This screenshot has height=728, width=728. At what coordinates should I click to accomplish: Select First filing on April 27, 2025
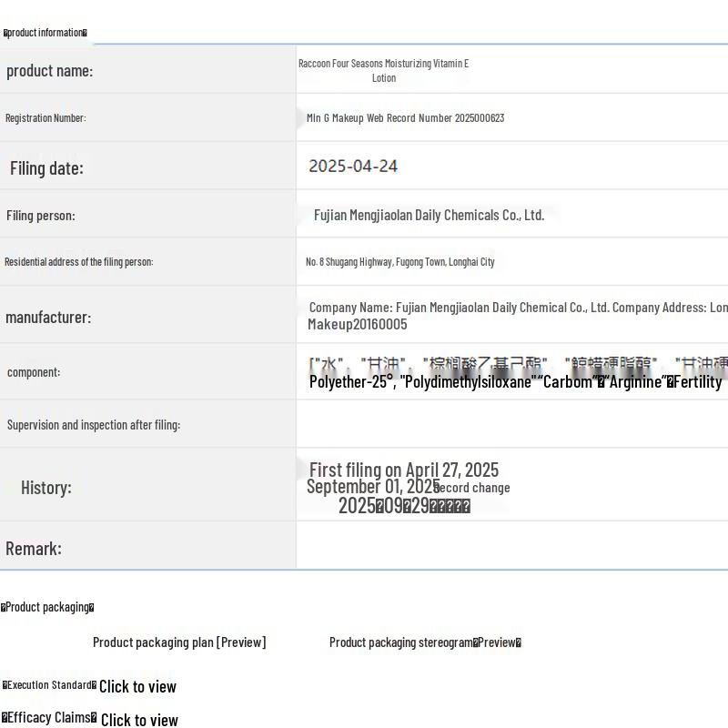coord(404,470)
